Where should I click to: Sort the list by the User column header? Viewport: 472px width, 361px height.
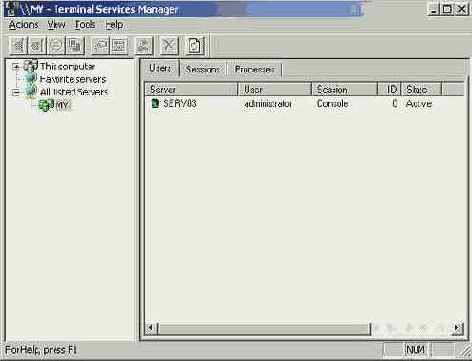point(275,89)
